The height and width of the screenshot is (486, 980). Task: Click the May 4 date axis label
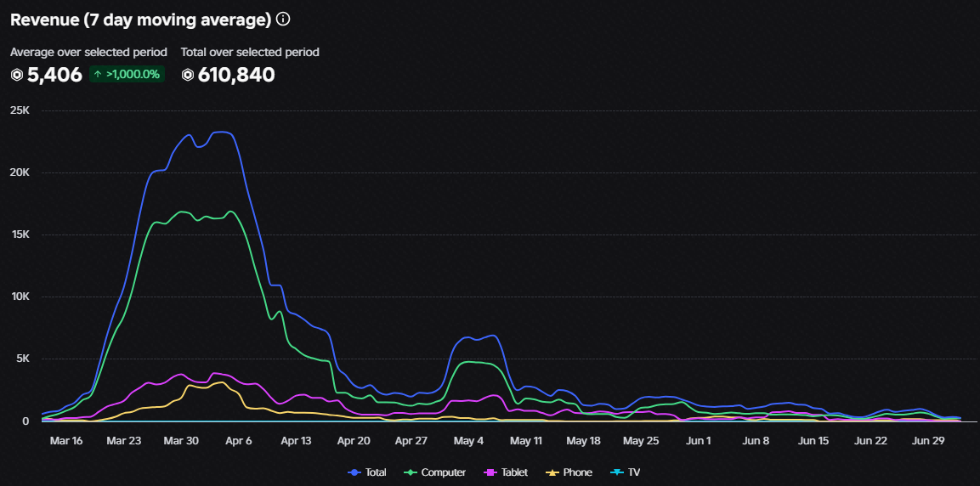468,440
